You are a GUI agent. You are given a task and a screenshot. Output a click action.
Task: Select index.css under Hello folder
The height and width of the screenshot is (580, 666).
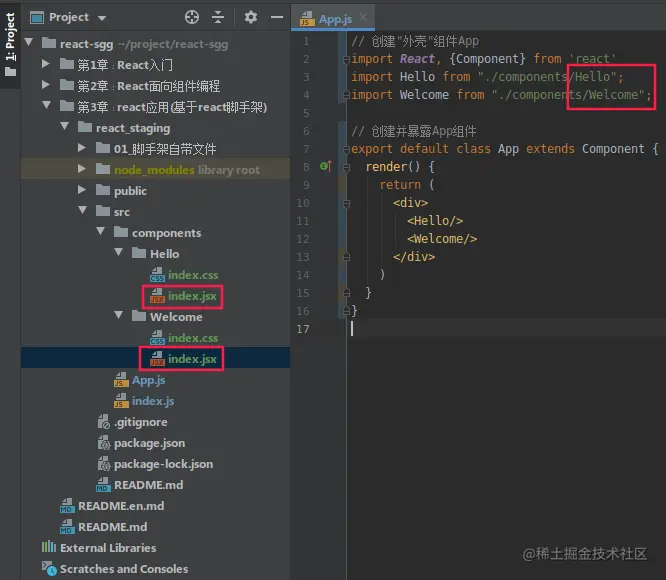(193, 275)
